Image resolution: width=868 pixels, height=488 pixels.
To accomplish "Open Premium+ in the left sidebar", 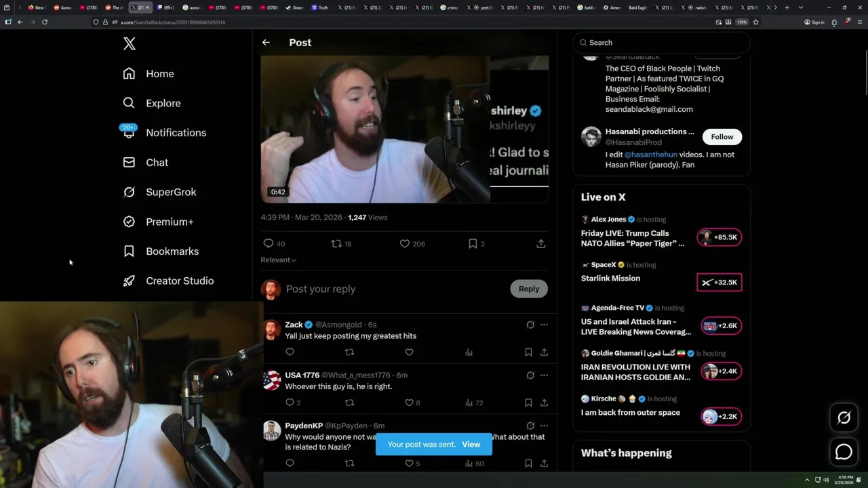I will (x=158, y=222).
